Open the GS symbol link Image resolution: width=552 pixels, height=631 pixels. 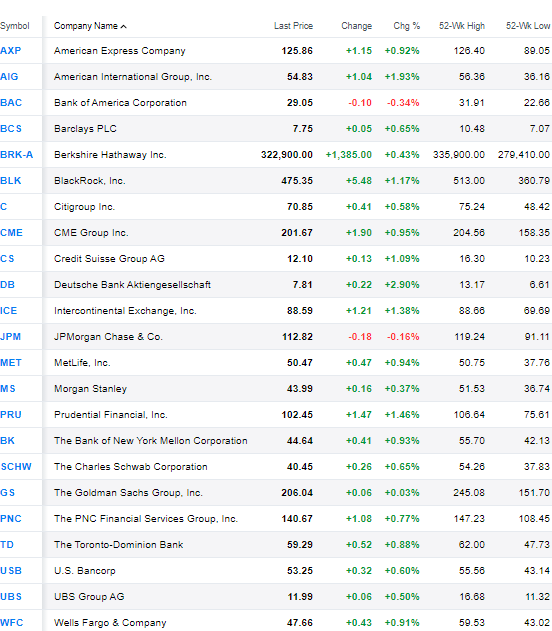pyautogui.click(x=8, y=493)
